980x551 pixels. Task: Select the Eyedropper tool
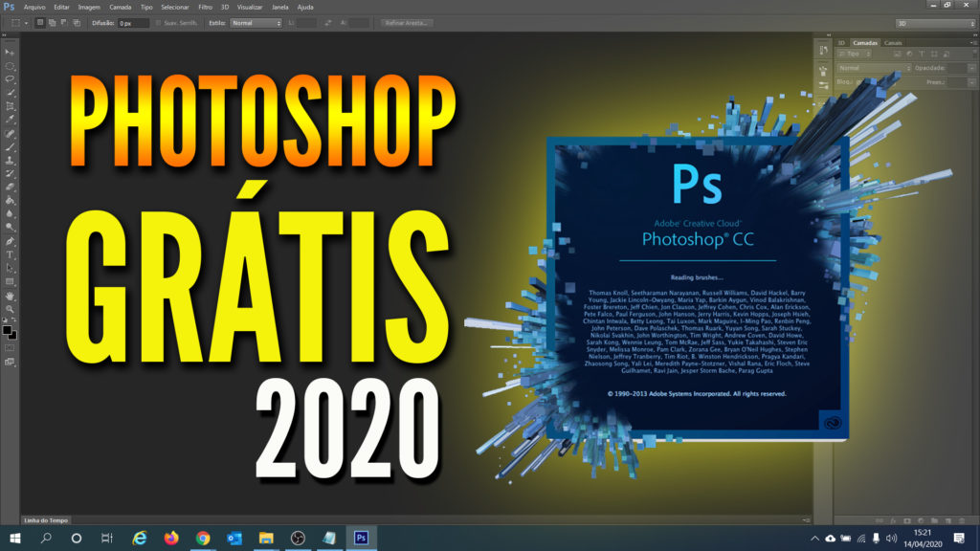tap(10, 120)
